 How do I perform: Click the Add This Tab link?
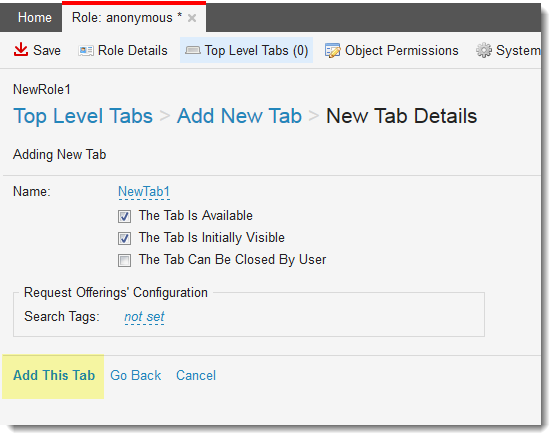tap(54, 375)
